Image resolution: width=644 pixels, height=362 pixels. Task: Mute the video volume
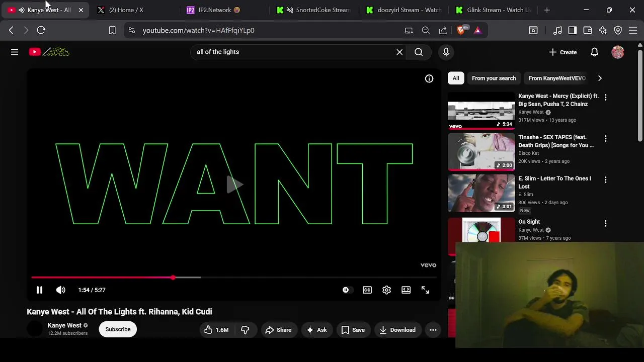(x=60, y=290)
